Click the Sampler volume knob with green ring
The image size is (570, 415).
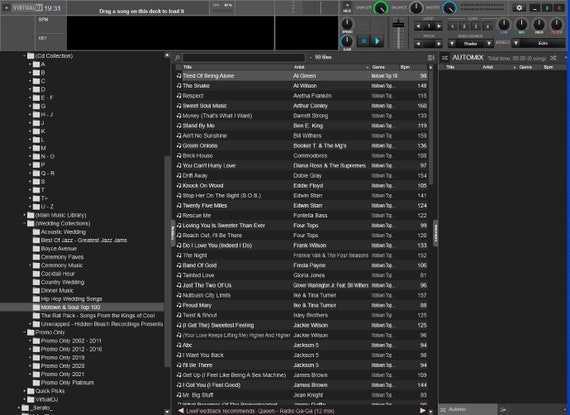pyautogui.click(x=381, y=8)
